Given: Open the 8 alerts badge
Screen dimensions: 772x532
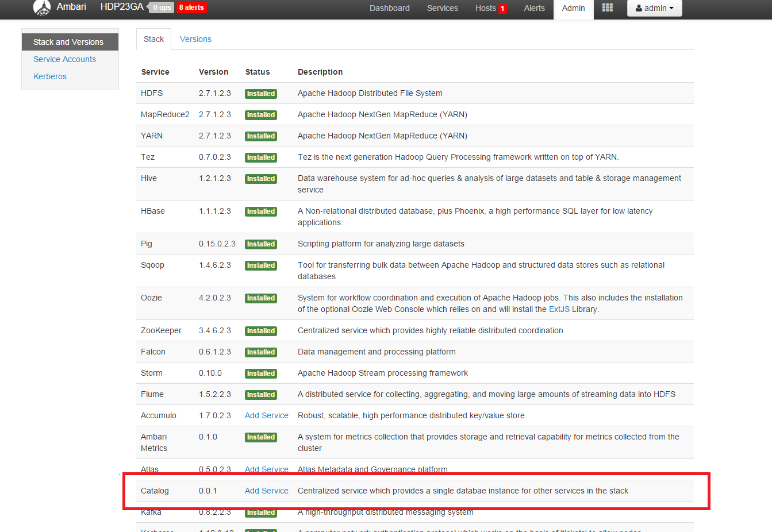Looking at the screenshot, I should (x=191, y=7).
